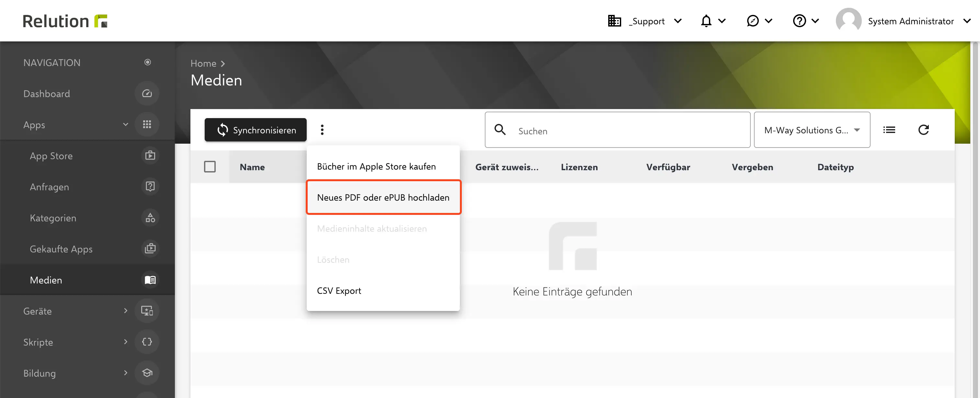Click the notification bell icon
980x398 pixels.
point(706,20)
